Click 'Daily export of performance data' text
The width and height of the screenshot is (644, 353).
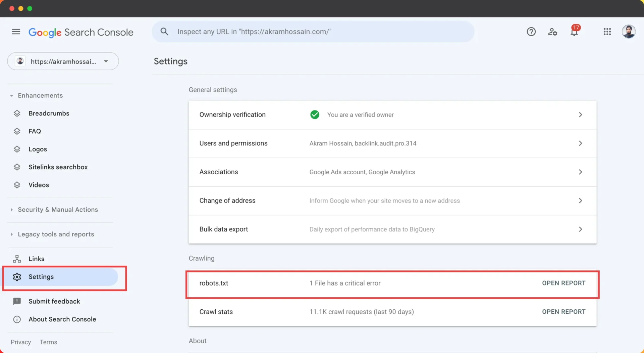click(372, 229)
